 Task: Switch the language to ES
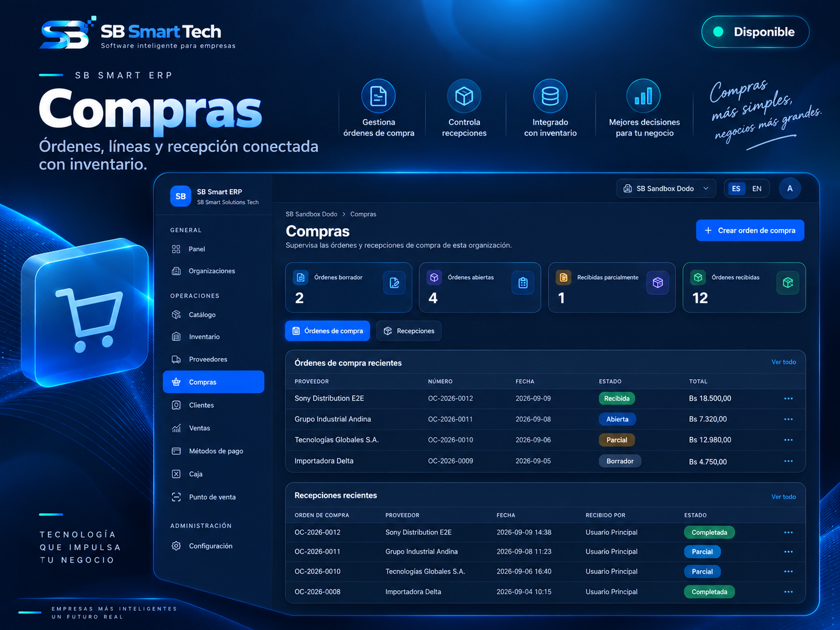[736, 189]
